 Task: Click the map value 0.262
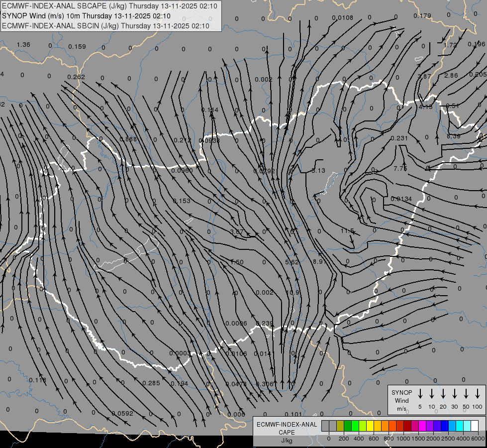[x=76, y=77]
